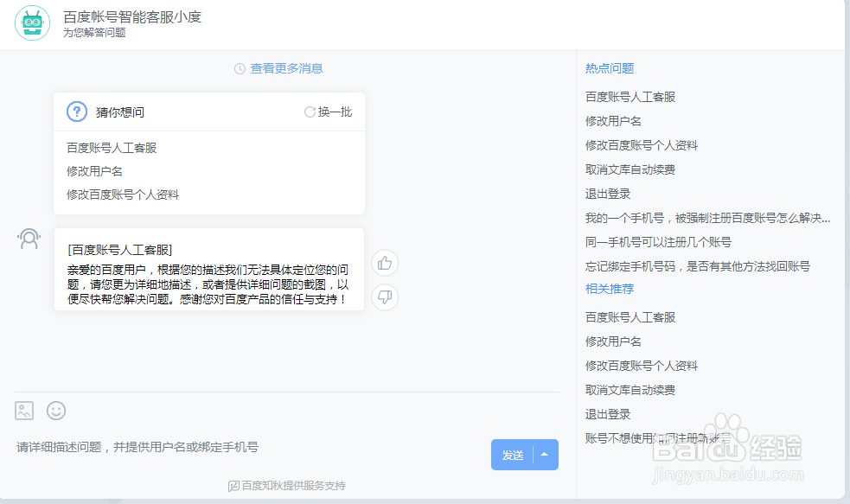Give a thumbs down to the reply
This screenshot has height=504, width=850.
pos(385,297)
